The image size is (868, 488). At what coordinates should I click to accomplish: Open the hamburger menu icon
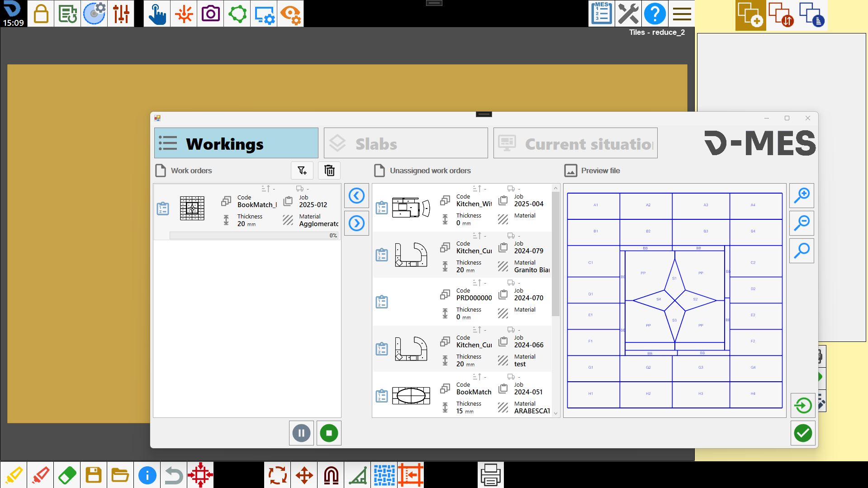[682, 14]
